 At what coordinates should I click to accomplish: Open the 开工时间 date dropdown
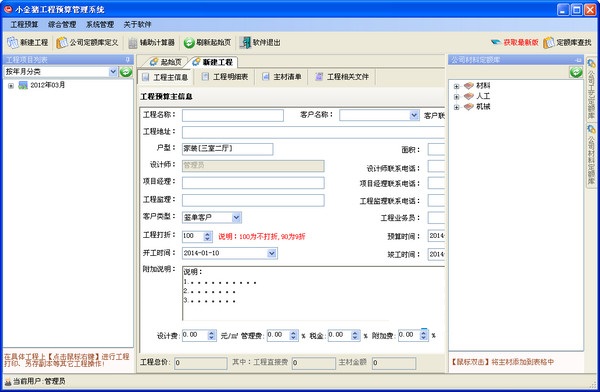click(x=272, y=253)
